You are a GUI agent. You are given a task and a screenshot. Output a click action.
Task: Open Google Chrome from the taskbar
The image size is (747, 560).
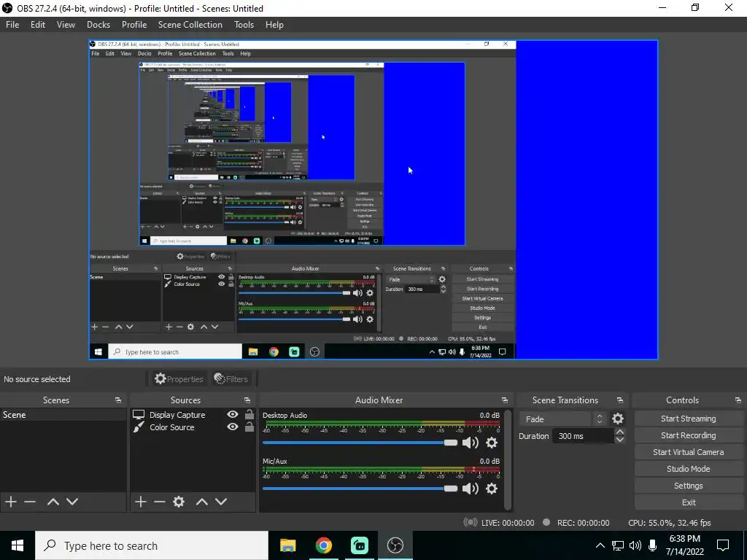(x=323, y=545)
